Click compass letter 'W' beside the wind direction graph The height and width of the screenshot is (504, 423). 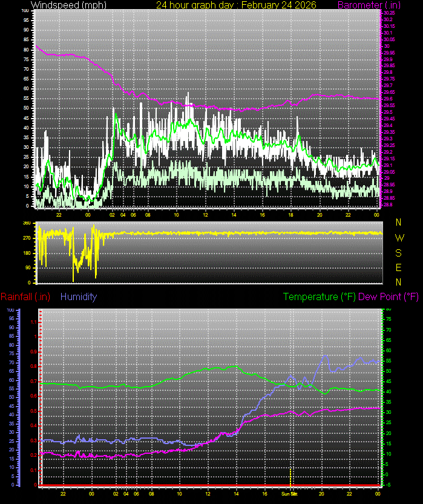pos(399,238)
